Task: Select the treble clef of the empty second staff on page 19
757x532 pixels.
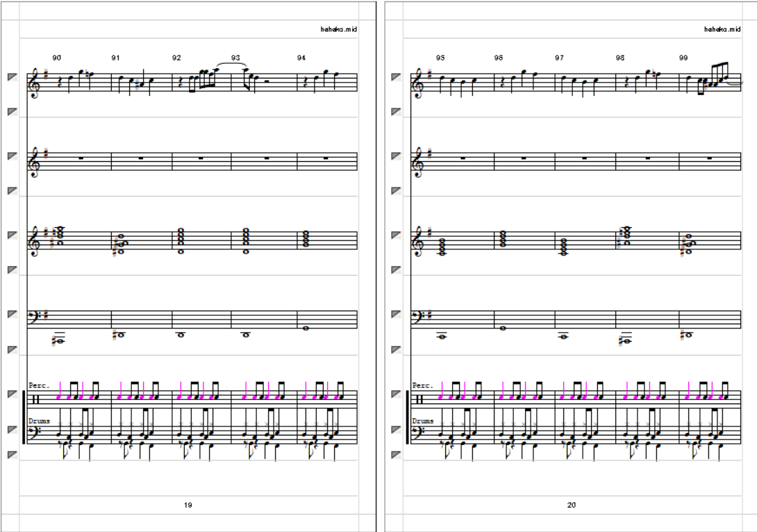Action: 34,161
